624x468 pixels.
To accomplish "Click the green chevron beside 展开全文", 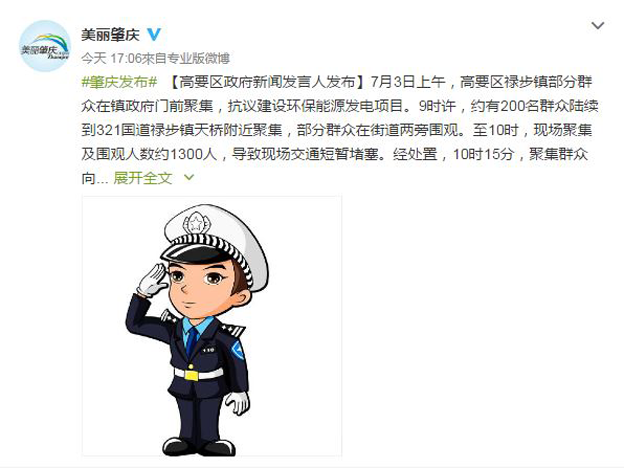I will pyautogui.click(x=189, y=177).
